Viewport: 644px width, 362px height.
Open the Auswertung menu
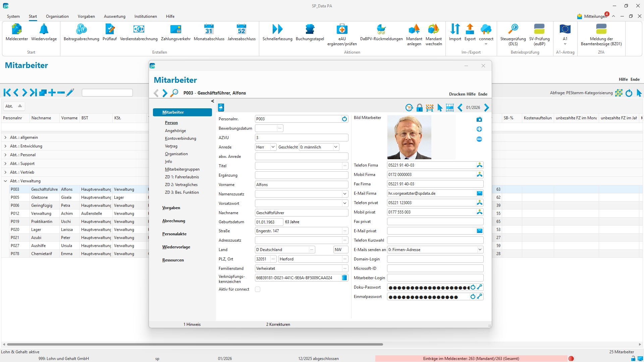[x=114, y=16]
